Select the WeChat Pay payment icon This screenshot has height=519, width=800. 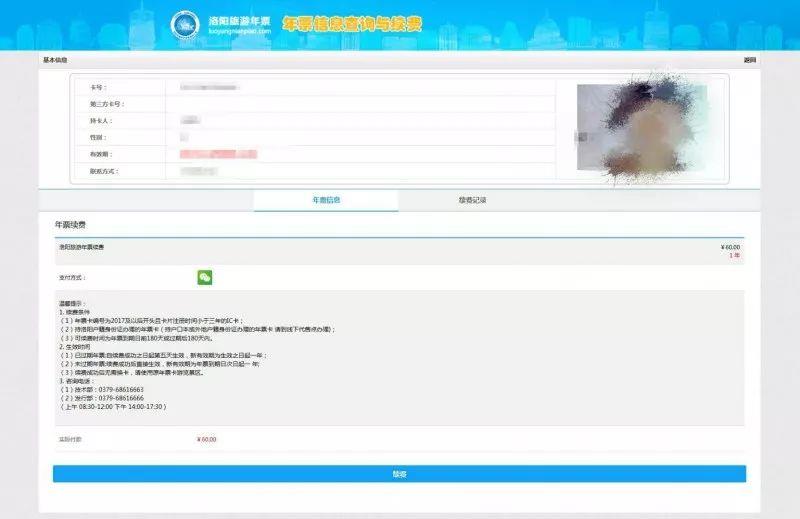click(204, 277)
